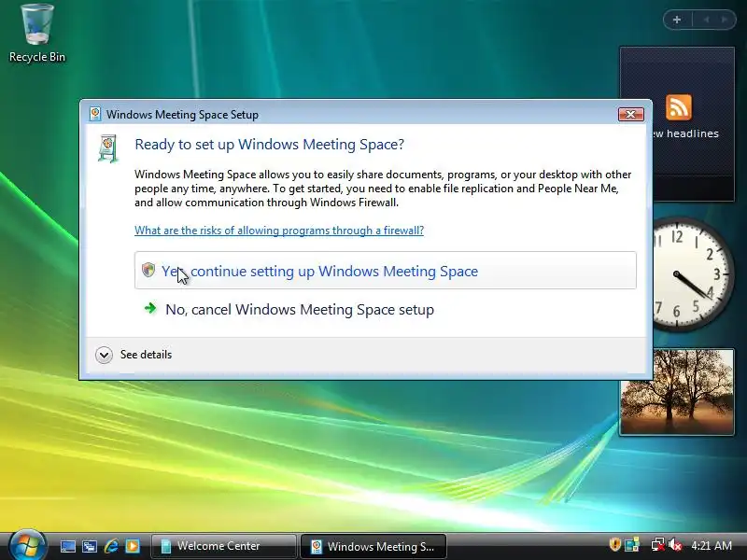Switch to Welcome Center taskbar button
Viewport: 747px width, 560px height.
click(223, 546)
